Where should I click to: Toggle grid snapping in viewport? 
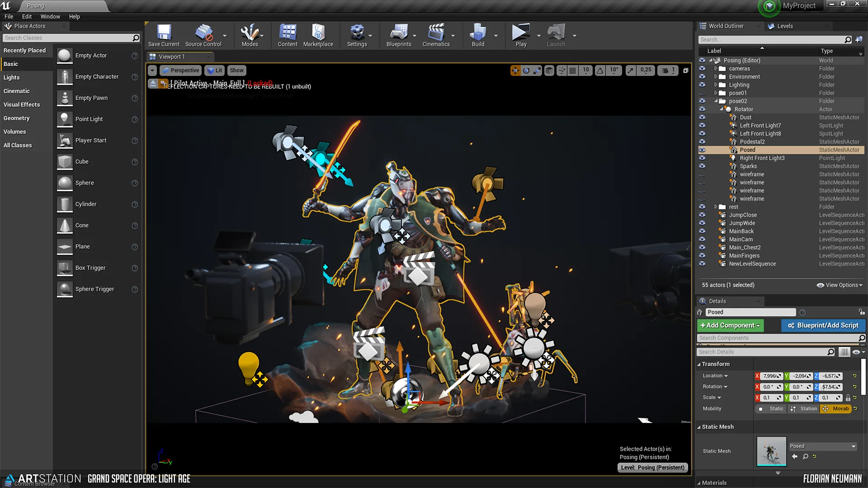tap(573, 70)
